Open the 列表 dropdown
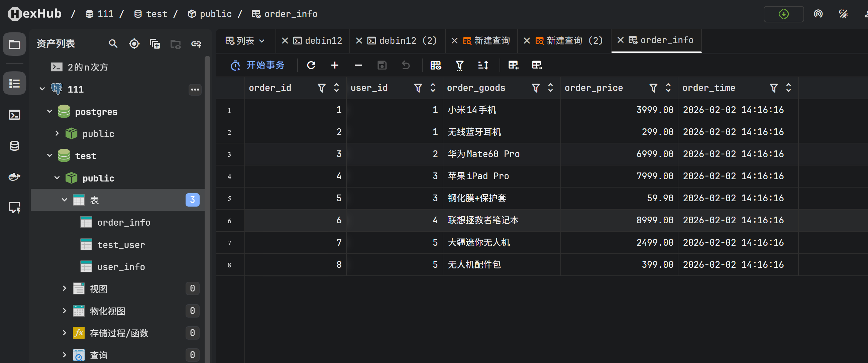This screenshot has width=868, height=363. coord(245,41)
